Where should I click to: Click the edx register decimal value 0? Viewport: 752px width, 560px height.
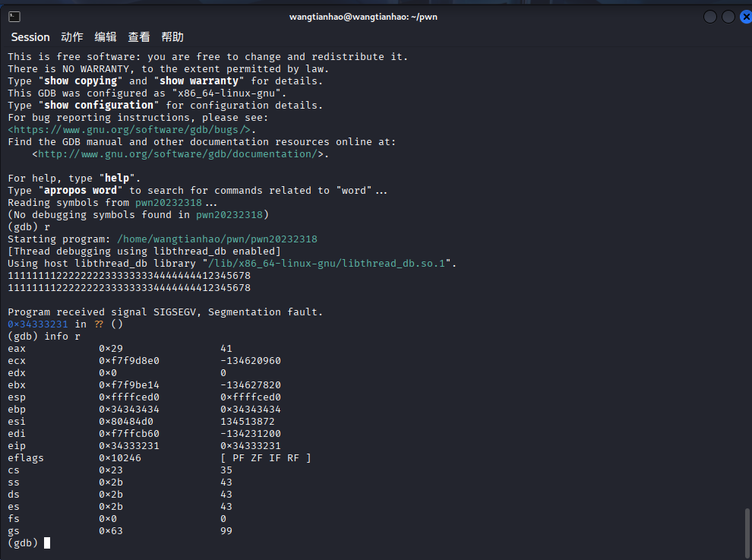click(223, 373)
